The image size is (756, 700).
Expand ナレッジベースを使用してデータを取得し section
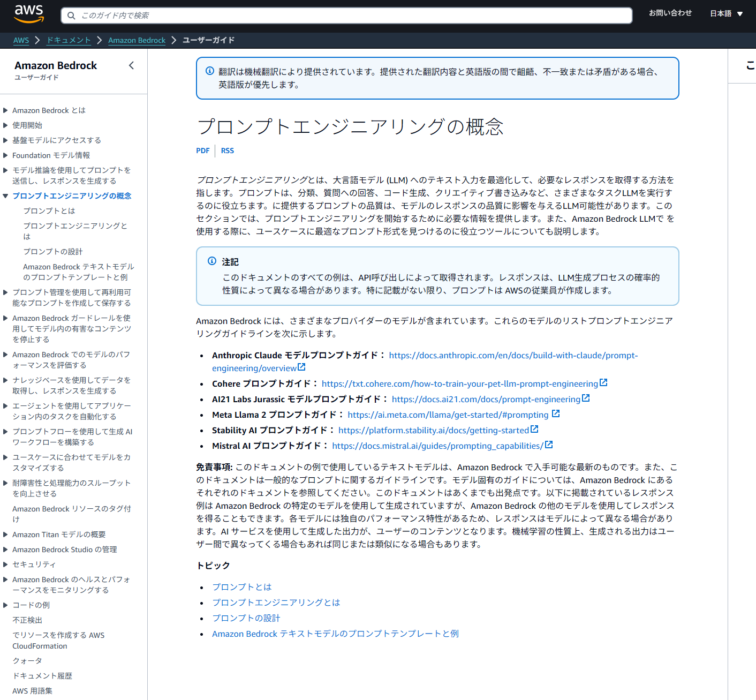tap(5, 380)
